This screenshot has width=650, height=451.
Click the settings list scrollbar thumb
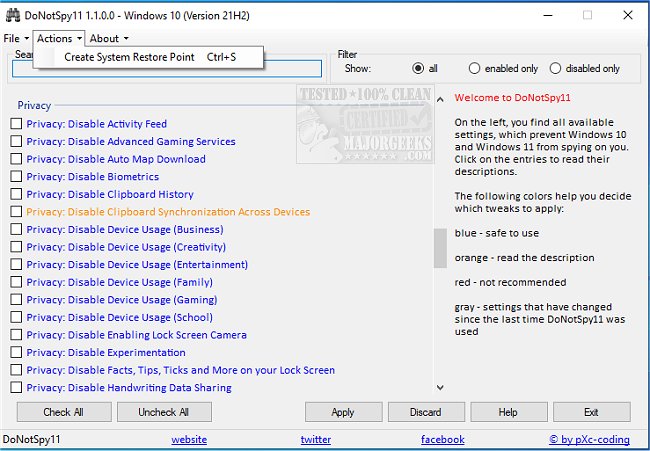(440, 248)
